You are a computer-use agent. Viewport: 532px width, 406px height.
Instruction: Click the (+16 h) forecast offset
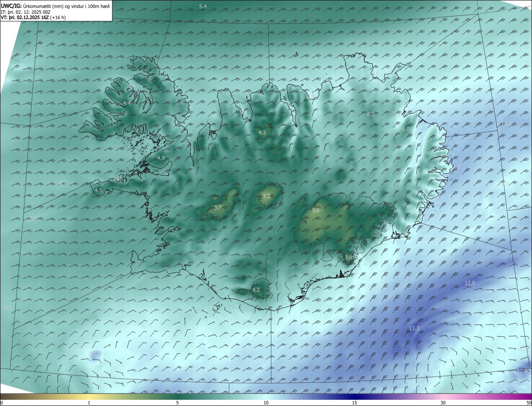click(x=58, y=17)
